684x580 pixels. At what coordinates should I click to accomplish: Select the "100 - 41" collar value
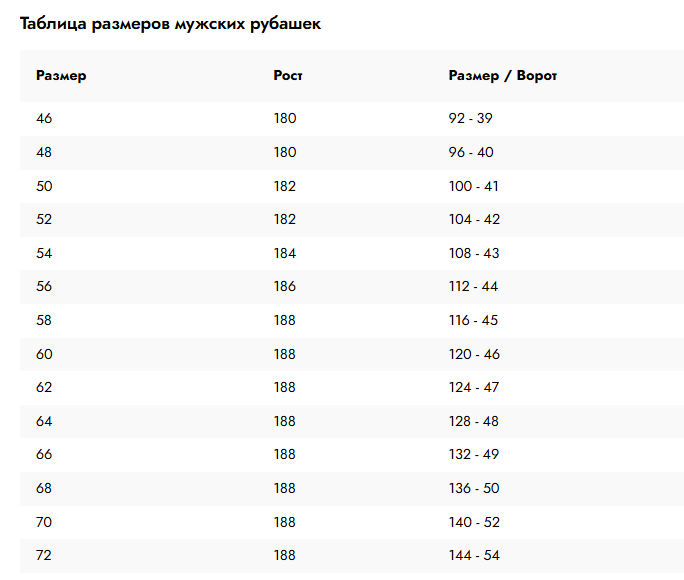pyautogui.click(x=474, y=186)
